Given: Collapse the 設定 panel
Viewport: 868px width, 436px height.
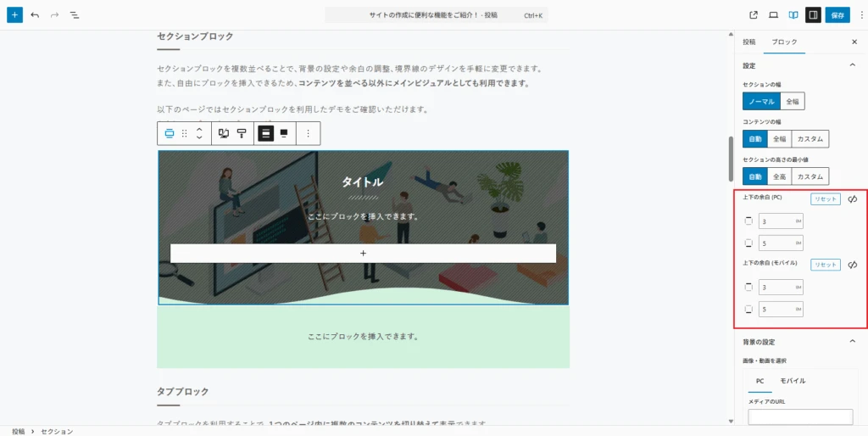Looking at the screenshot, I should (x=853, y=65).
